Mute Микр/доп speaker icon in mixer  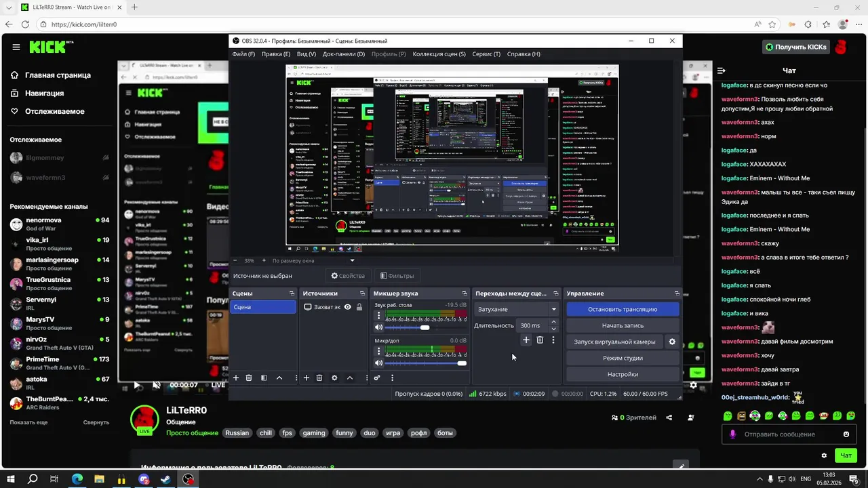coord(378,363)
